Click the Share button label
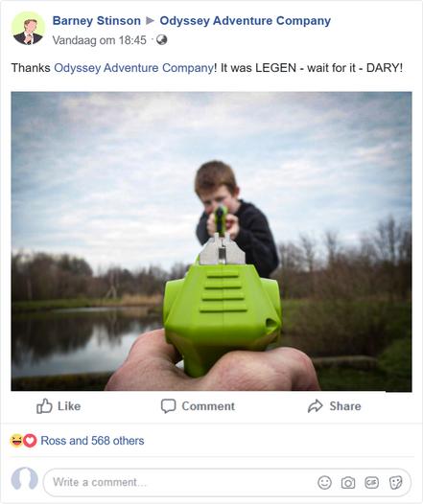Viewport: 423px width, 504px height. coord(345,406)
